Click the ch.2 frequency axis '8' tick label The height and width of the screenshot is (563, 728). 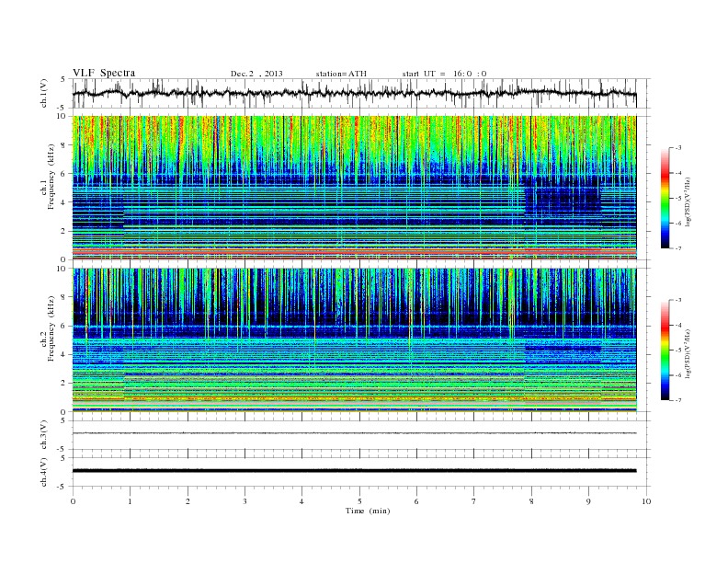(64, 297)
